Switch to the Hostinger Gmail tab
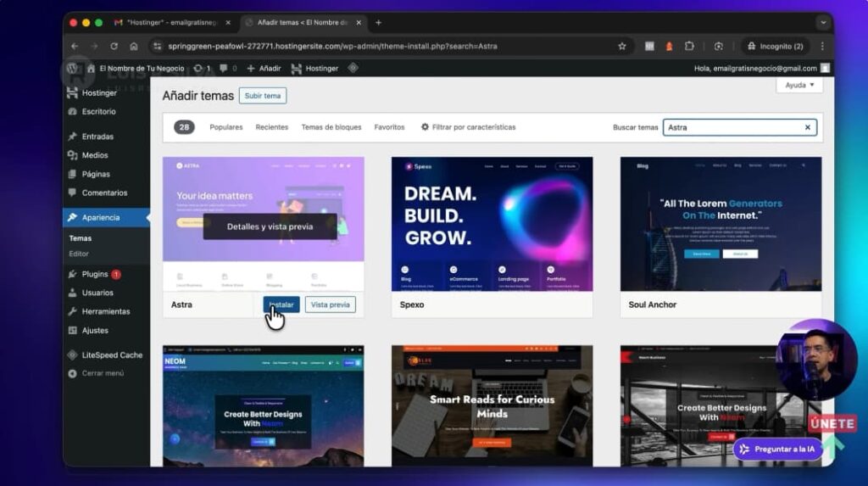This screenshot has width=868, height=486. [x=170, y=23]
